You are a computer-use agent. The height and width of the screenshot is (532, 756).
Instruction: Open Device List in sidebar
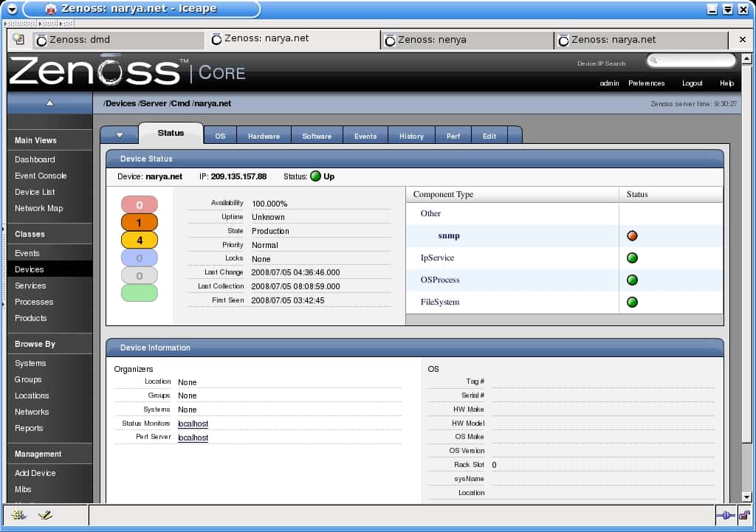pos(35,192)
